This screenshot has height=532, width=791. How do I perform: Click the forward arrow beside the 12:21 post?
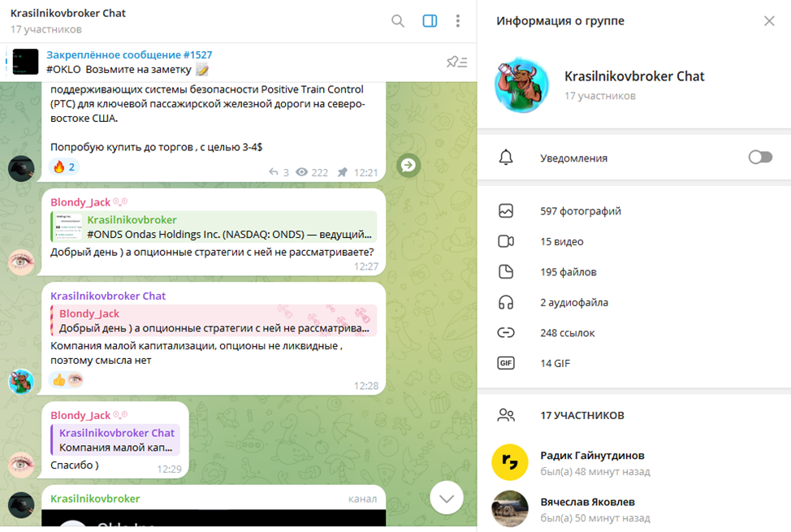tap(408, 165)
